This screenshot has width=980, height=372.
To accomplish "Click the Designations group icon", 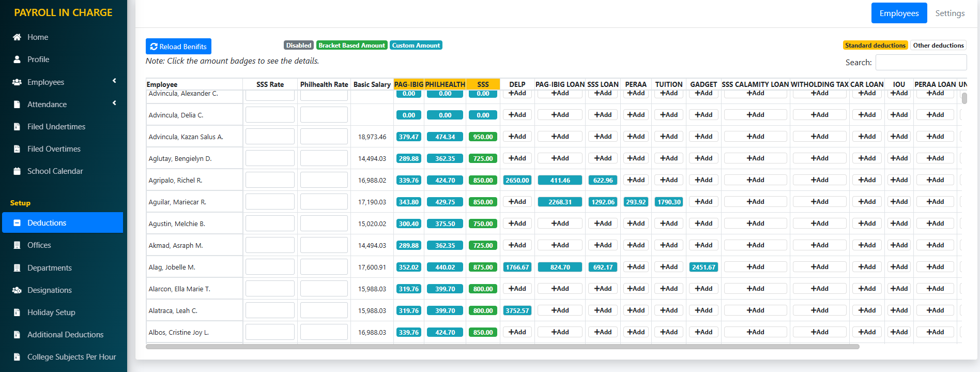I will click(x=17, y=290).
